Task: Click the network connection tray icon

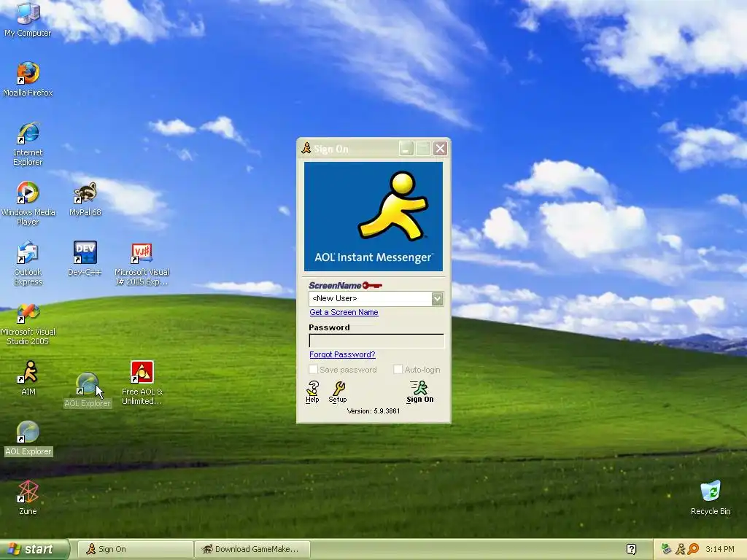Action: 666,549
